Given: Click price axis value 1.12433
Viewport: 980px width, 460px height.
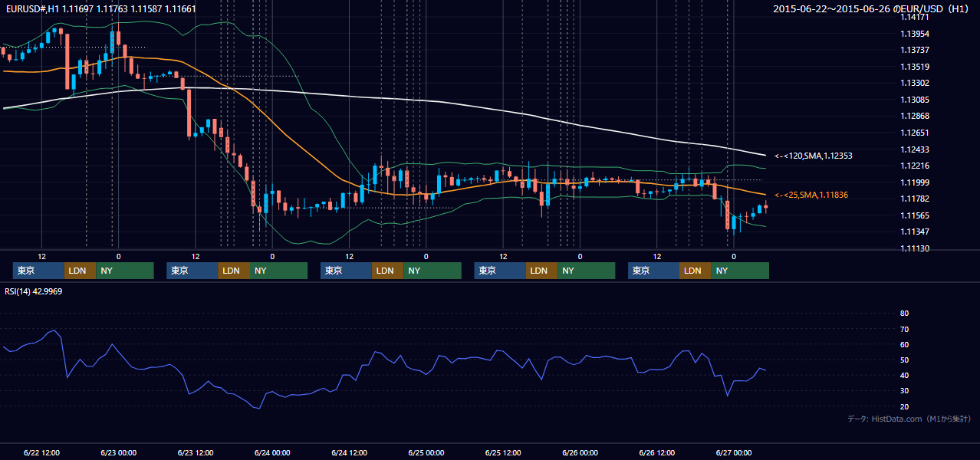Looking at the screenshot, I should click(915, 149).
